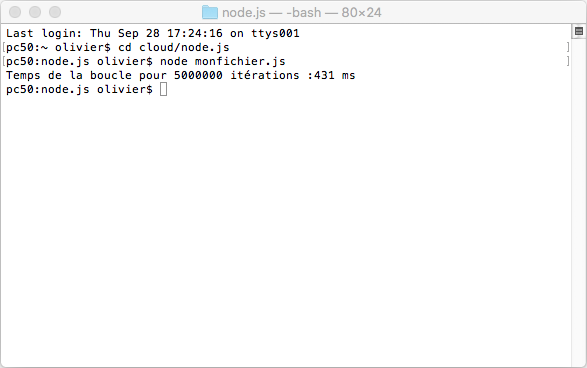Click the block cursor at the last prompt
The image size is (587, 368).
click(x=164, y=89)
